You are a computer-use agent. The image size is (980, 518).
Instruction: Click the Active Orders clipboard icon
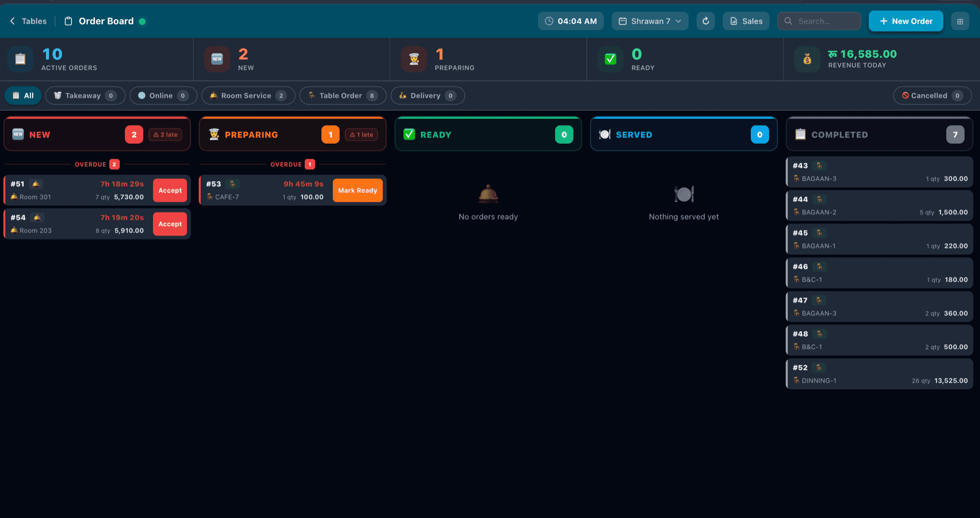pyautogui.click(x=20, y=59)
